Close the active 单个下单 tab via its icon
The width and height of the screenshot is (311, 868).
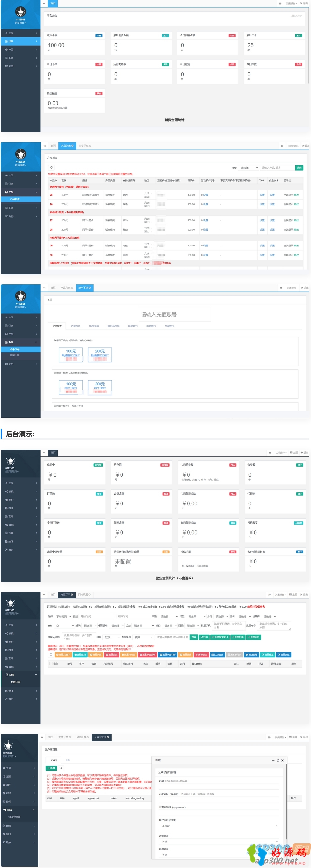click(x=90, y=288)
